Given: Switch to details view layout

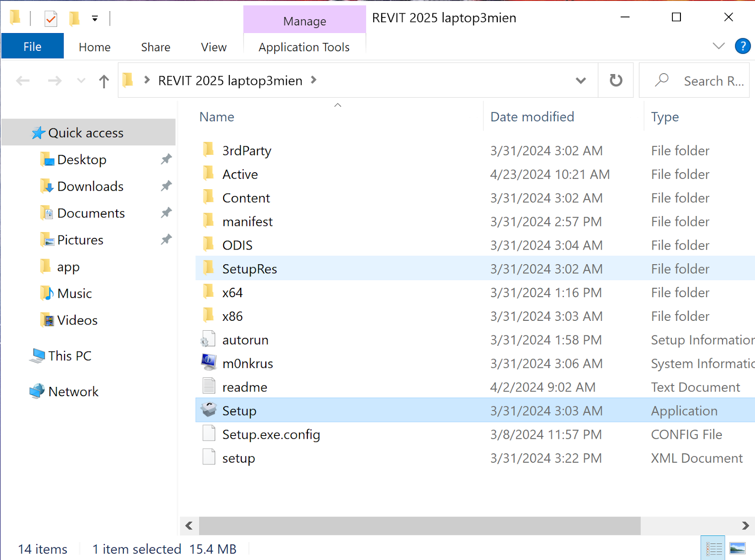Looking at the screenshot, I should [713, 548].
